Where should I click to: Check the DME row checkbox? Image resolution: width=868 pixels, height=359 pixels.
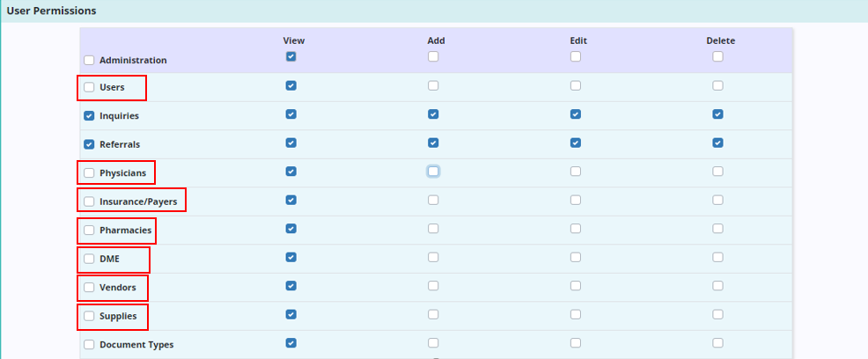coord(89,259)
